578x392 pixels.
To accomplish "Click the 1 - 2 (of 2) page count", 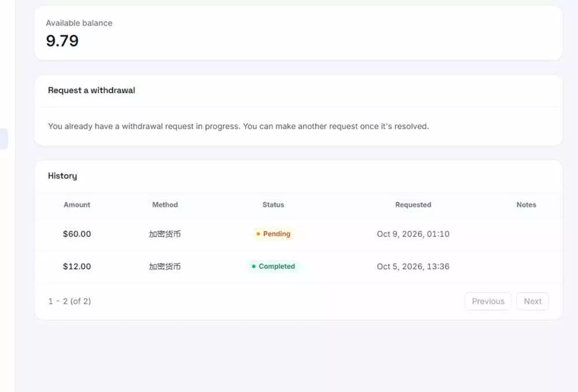I will [x=69, y=301].
